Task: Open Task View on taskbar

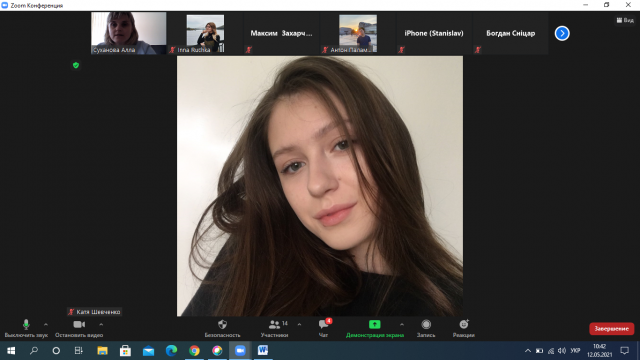Action: pos(78,351)
